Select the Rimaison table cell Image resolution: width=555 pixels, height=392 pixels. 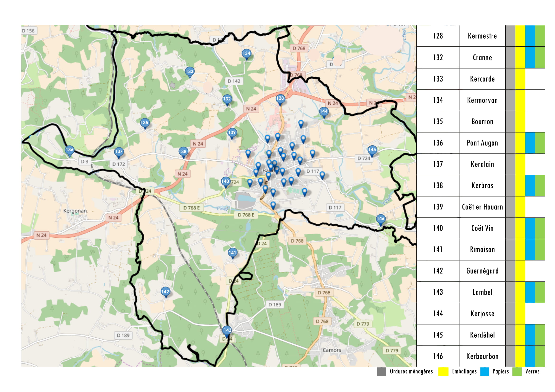click(x=482, y=250)
